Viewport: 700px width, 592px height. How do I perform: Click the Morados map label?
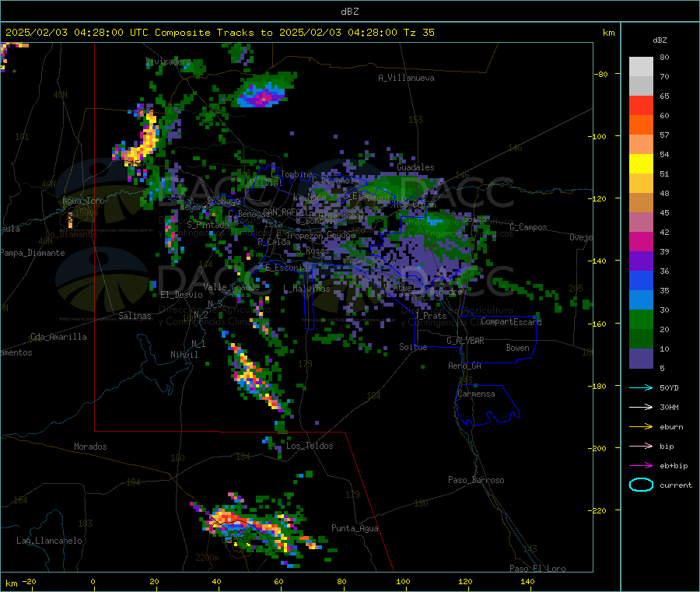(91, 447)
